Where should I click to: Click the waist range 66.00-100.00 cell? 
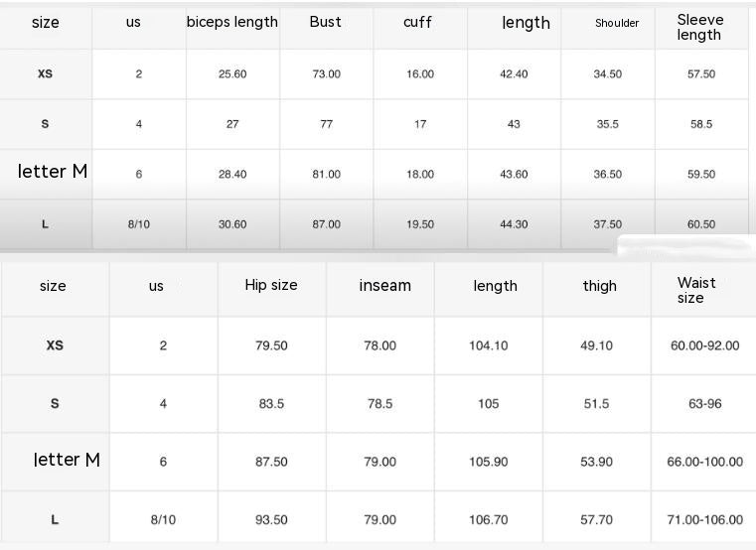704,462
